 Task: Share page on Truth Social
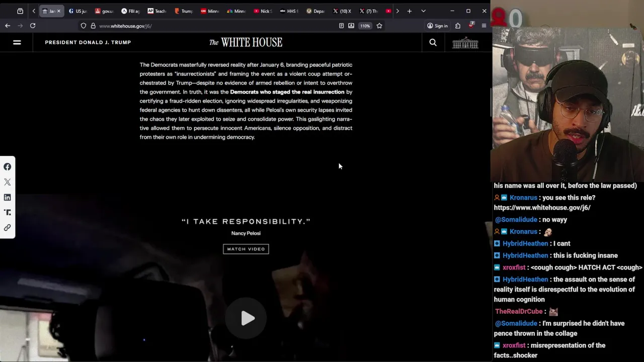pos(8,213)
